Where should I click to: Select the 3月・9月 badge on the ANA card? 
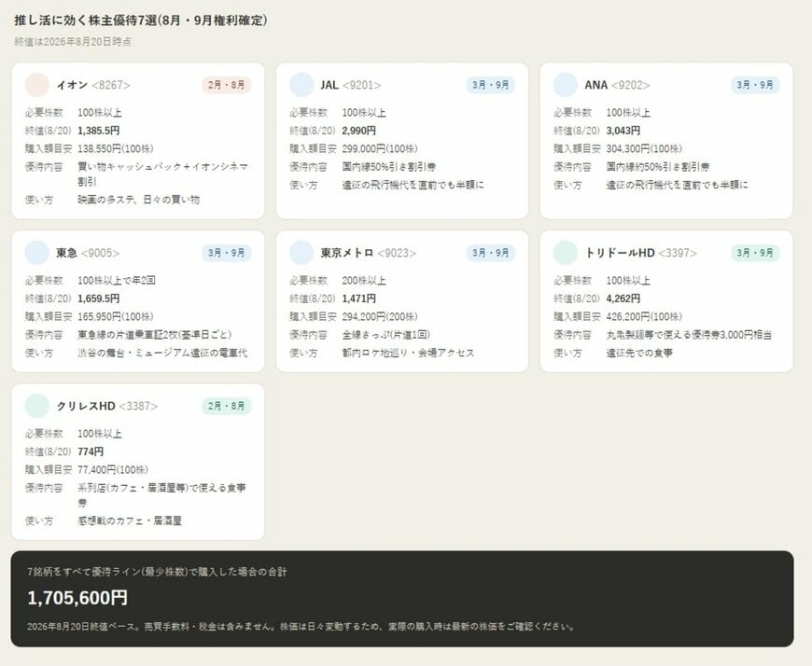(755, 85)
